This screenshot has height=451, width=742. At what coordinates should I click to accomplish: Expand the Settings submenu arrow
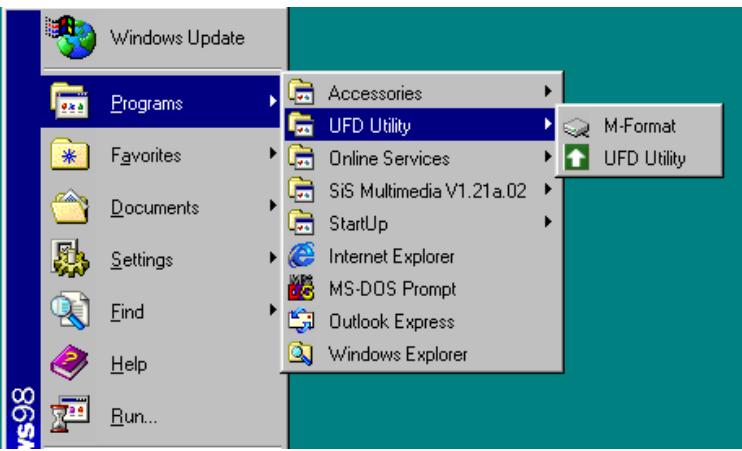[x=273, y=257]
